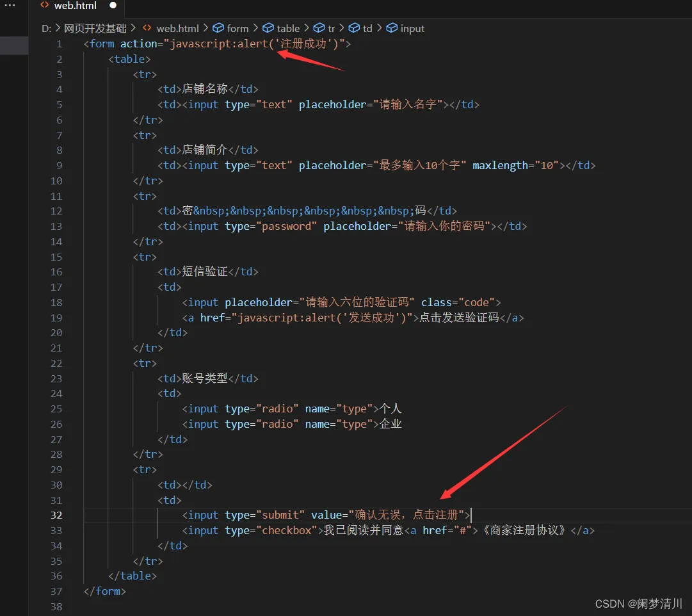Switch to the web.html editor tab
Image resolution: width=692 pixels, height=616 pixels.
75,6
